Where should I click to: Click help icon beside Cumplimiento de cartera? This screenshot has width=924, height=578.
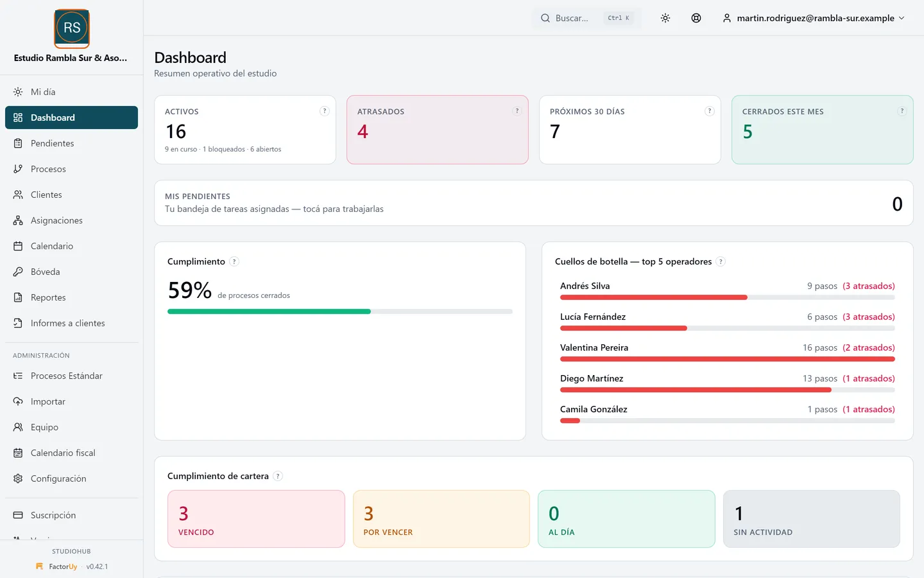(x=278, y=476)
